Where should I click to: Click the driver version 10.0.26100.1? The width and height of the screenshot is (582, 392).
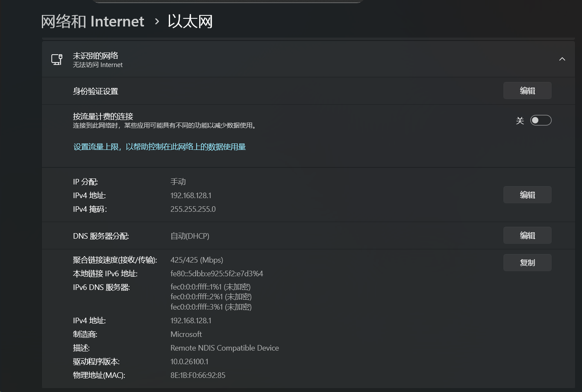tap(189, 362)
